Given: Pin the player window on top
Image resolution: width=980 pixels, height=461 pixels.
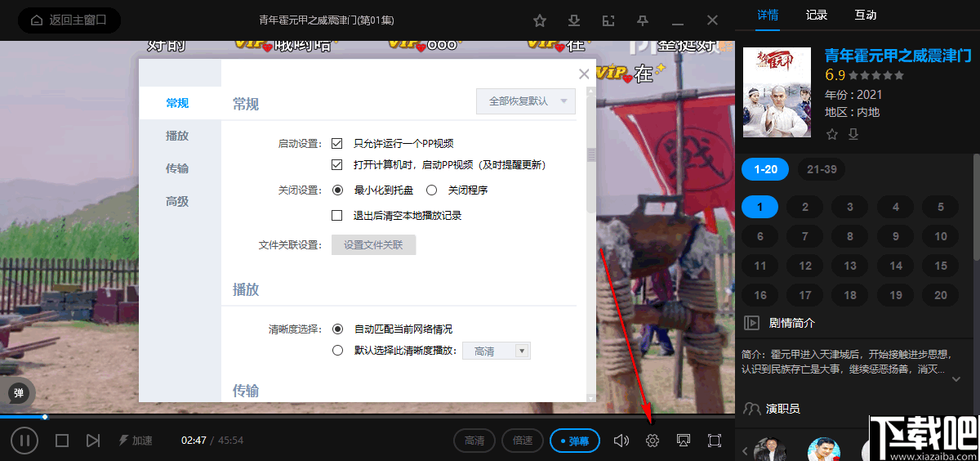Looking at the screenshot, I should [x=643, y=20].
